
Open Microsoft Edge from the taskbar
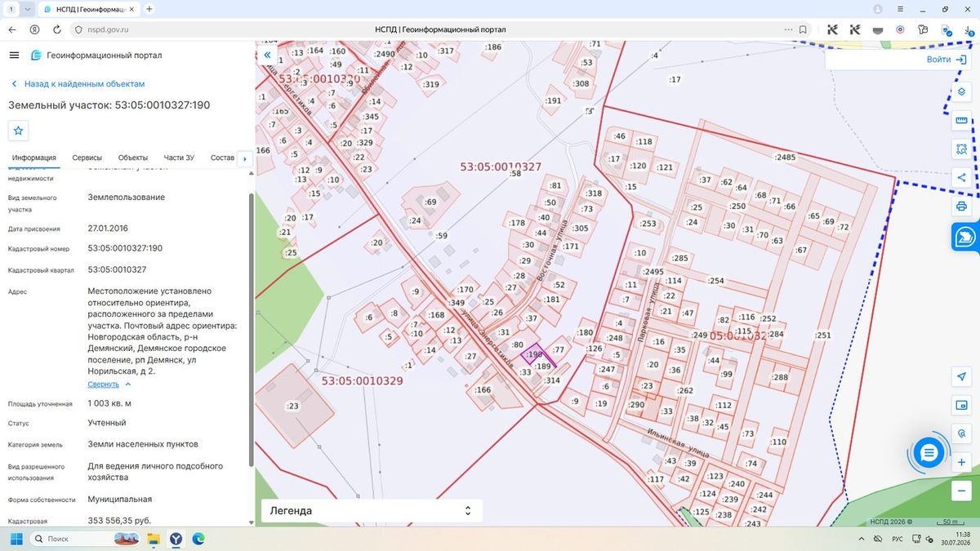point(198,539)
